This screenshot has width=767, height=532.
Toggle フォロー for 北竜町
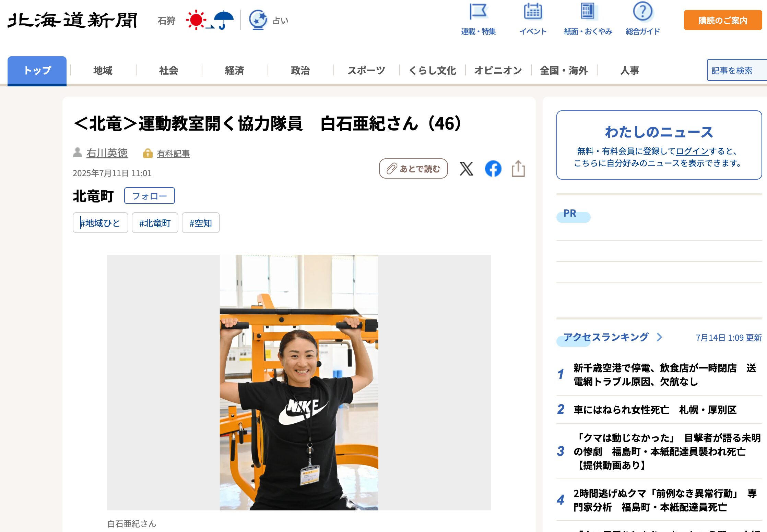tap(149, 195)
